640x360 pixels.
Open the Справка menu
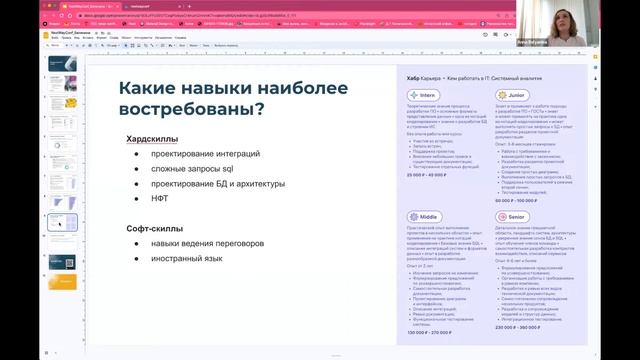tap(180, 38)
